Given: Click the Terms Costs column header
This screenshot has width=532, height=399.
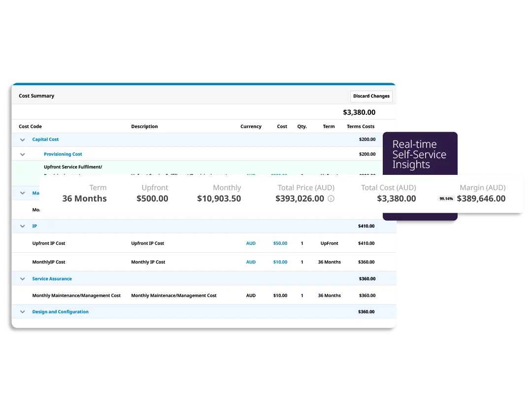Looking at the screenshot, I should point(361,126).
